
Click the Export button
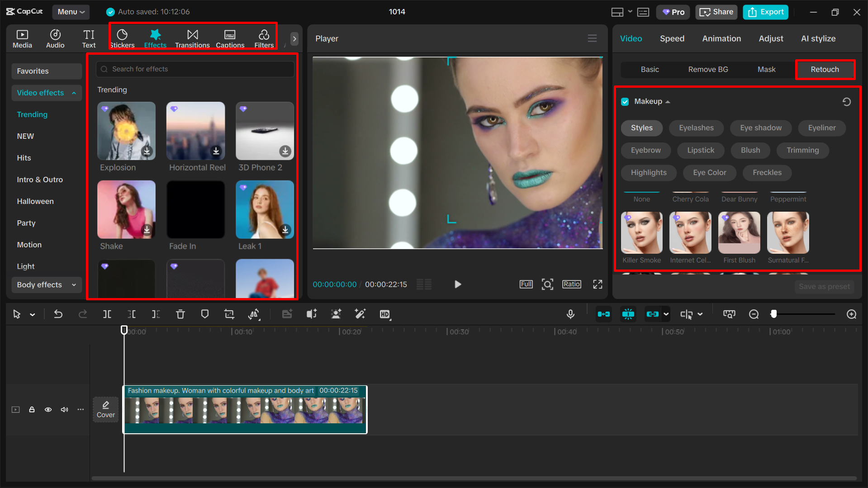pyautogui.click(x=765, y=12)
